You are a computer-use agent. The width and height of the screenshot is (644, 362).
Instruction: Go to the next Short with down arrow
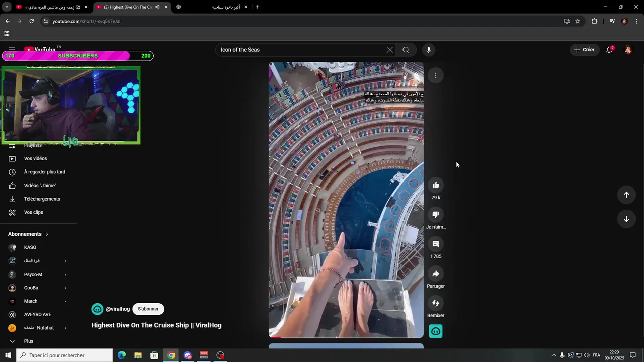626,219
